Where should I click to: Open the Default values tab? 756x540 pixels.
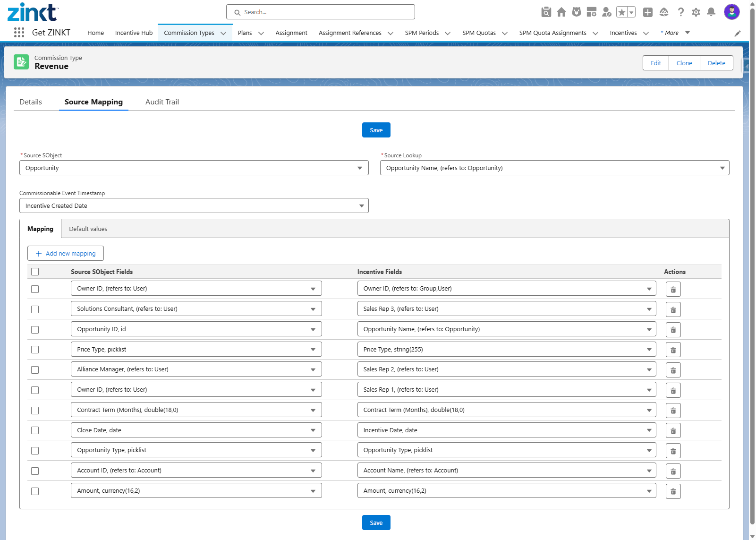click(88, 229)
